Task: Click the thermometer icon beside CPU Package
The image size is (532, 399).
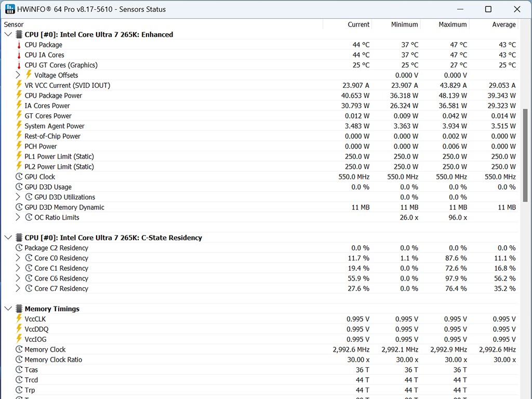Action: 19,45
